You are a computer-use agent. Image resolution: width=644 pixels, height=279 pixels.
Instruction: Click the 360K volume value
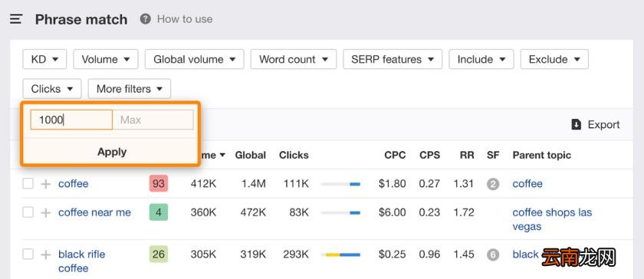(x=203, y=212)
